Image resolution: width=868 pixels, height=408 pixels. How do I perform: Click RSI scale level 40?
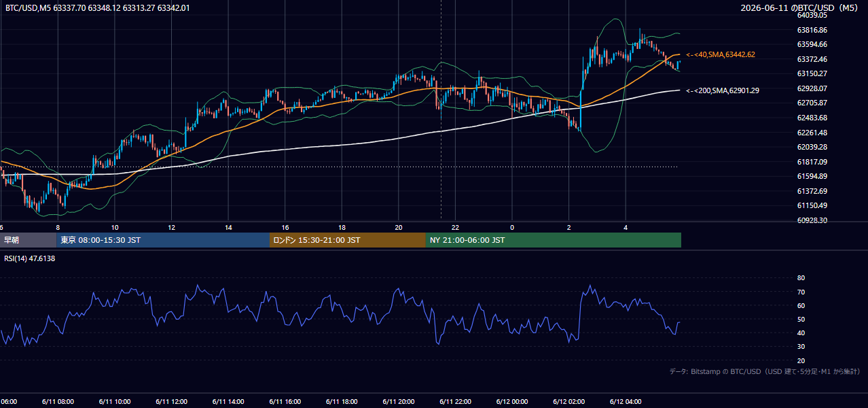801,333
